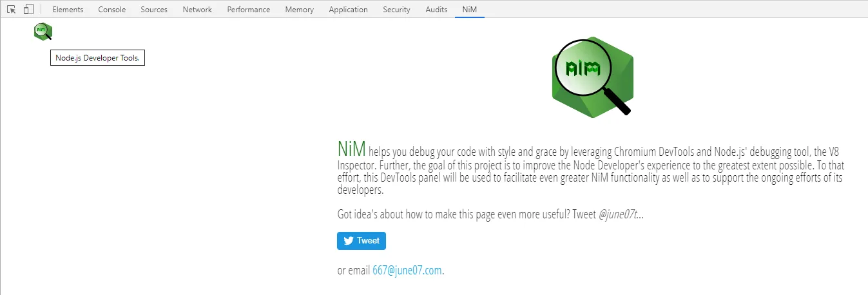The image size is (868, 295).
Task: Open the Sources tab
Action: (154, 10)
